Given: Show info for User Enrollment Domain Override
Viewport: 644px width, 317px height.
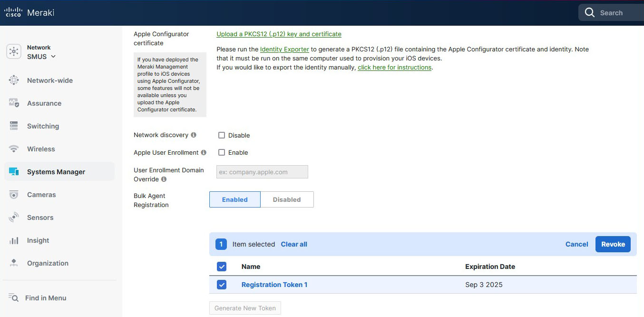Looking at the screenshot, I should click(164, 179).
